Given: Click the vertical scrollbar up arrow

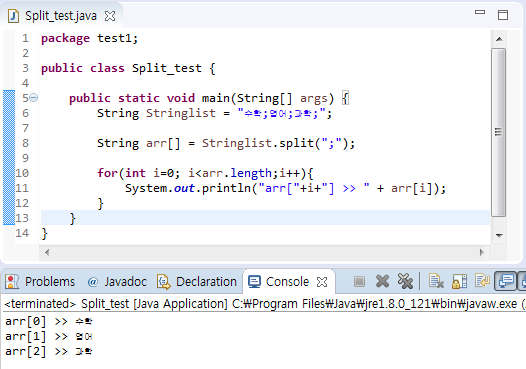Looking at the screenshot, I should click(499, 39).
